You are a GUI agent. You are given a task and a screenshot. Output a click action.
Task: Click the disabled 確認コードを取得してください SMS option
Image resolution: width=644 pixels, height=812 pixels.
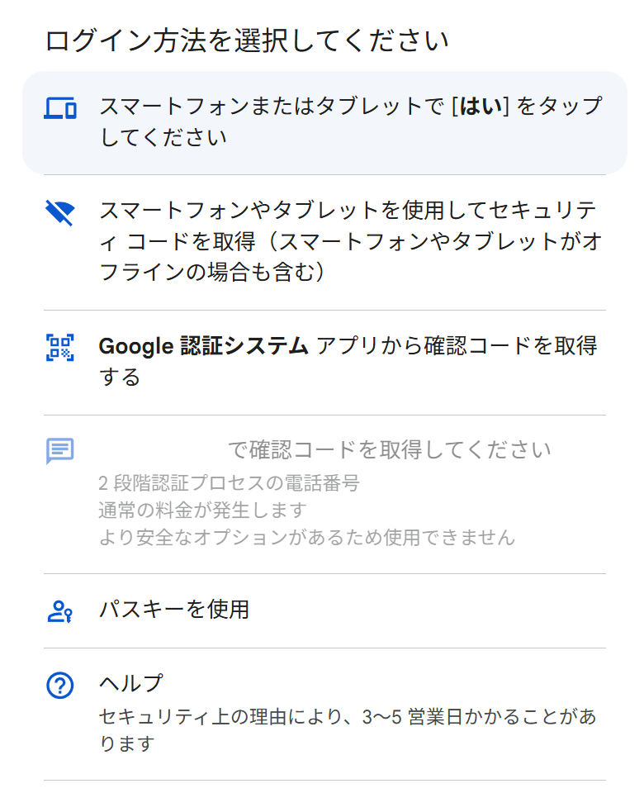[324, 494]
